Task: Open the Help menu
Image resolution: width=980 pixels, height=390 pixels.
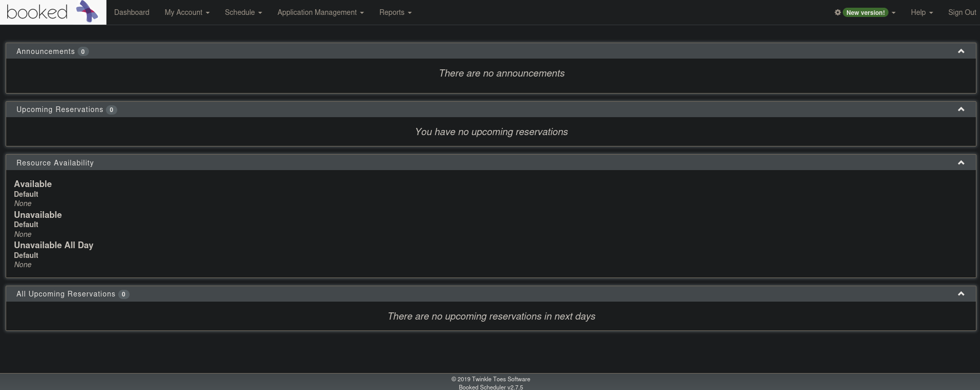Action: 921,12
